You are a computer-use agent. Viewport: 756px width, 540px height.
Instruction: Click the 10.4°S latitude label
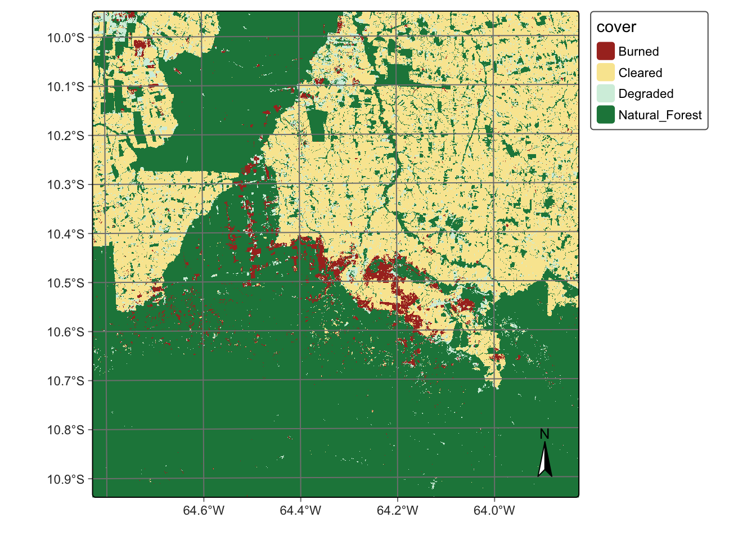click(66, 234)
